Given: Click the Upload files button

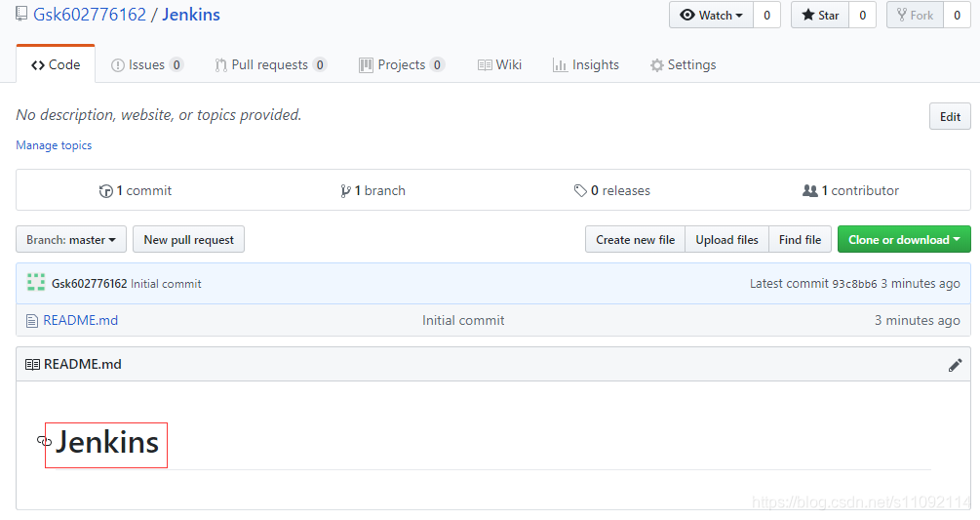Looking at the screenshot, I should click(x=726, y=239).
